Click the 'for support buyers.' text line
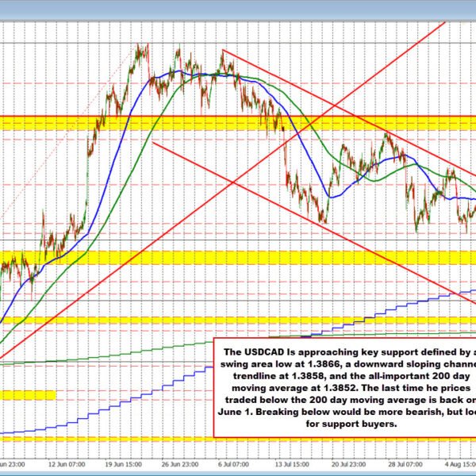Screen dimensions: 476x476 tap(351, 424)
